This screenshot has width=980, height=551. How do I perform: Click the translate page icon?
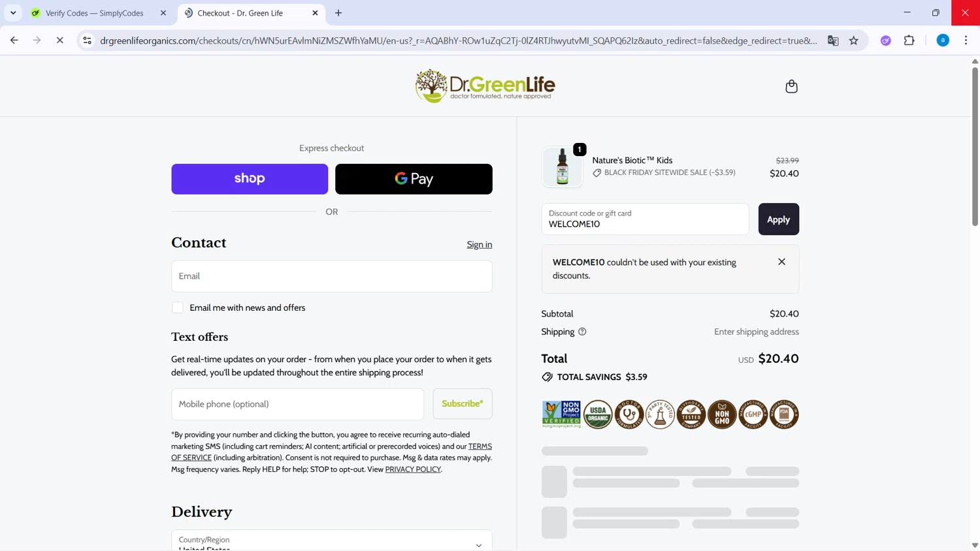(833, 40)
